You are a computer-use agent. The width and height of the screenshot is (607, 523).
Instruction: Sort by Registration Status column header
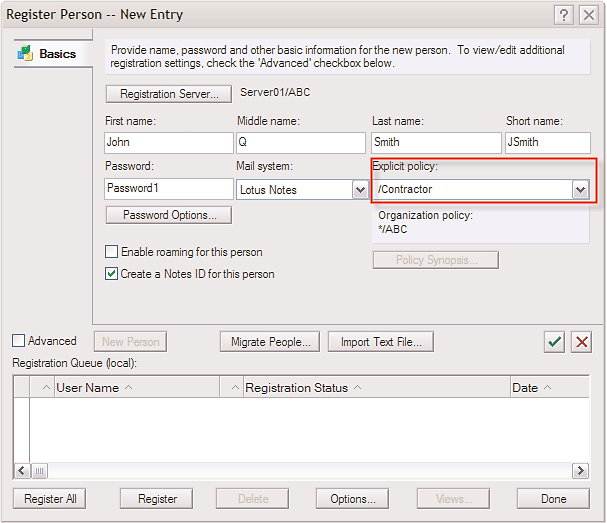coord(377,388)
